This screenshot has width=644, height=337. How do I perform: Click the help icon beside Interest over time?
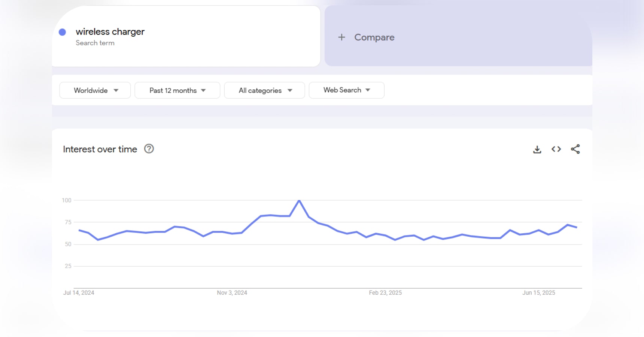coord(149,149)
